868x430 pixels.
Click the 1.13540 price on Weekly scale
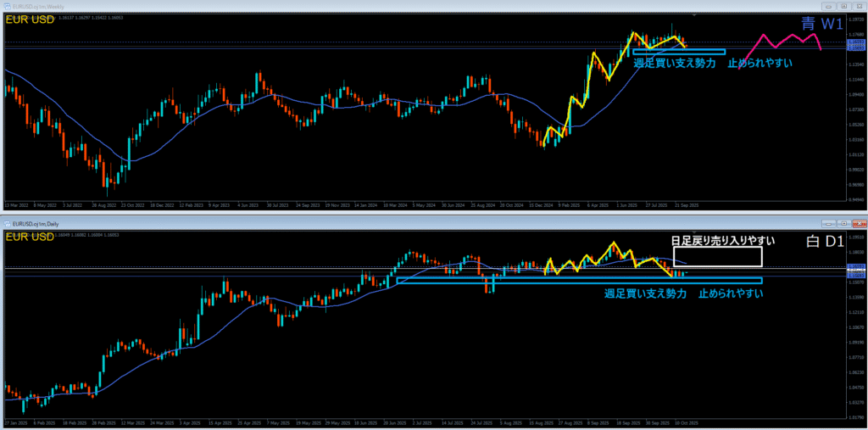pyautogui.click(x=855, y=63)
